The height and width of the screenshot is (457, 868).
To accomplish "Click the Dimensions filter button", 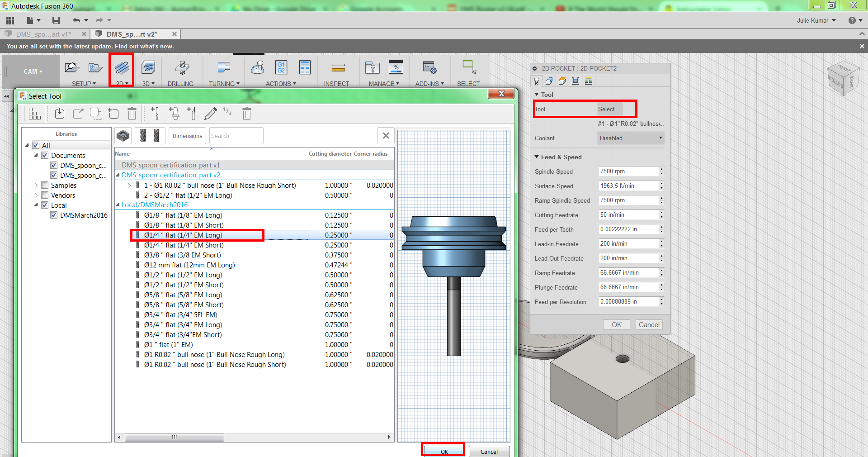I will pos(187,136).
